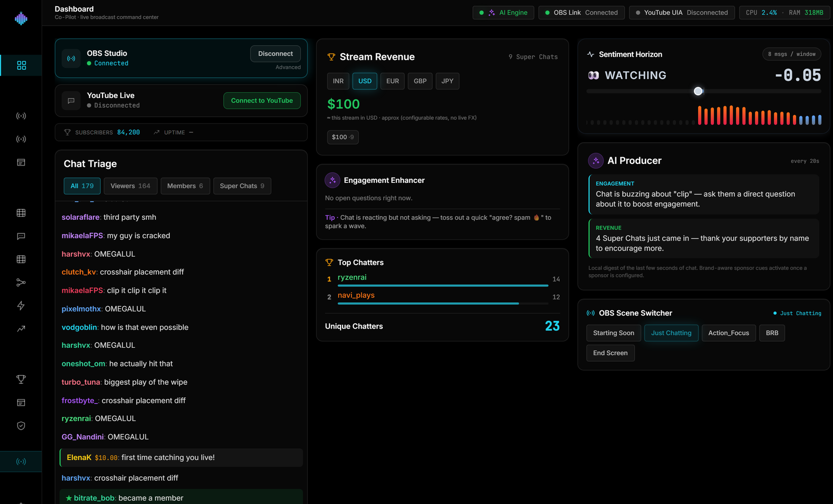Click the YouTube Live message icon

coord(71,100)
